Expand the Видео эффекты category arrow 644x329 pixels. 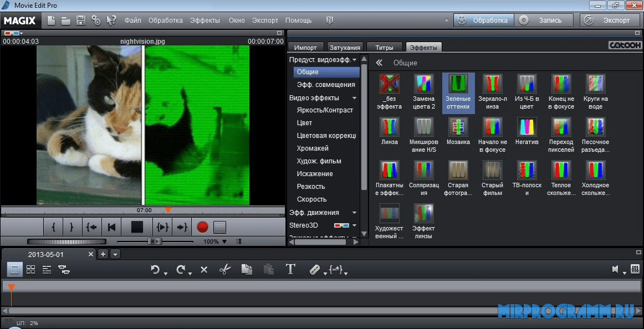[x=355, y=98]
